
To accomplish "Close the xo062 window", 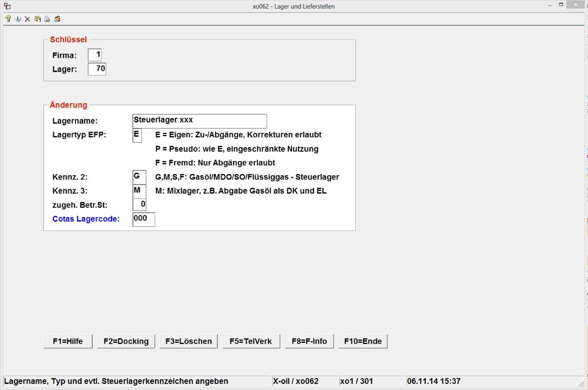I will [576, 4].
